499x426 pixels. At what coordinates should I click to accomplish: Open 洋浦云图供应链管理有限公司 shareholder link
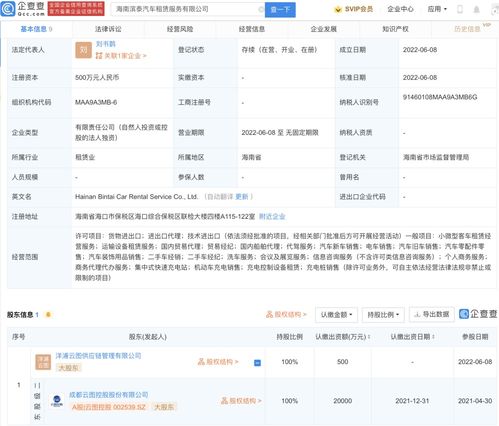pos(98,356)
